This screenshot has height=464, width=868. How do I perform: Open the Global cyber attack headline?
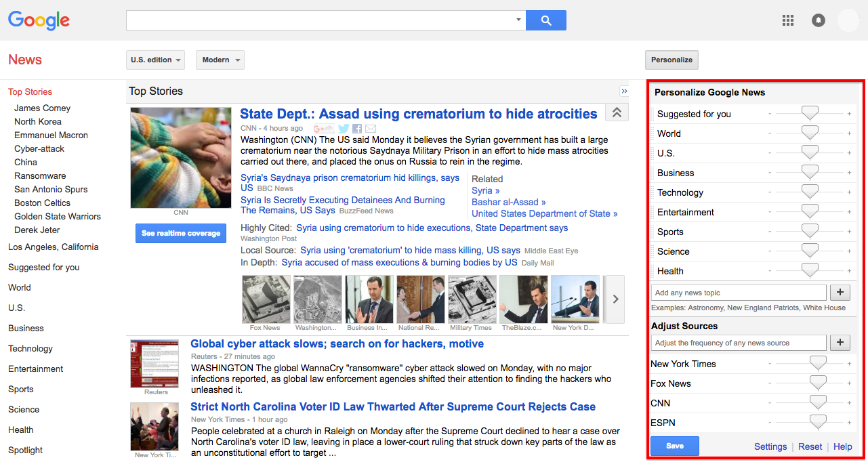(337, 344)
